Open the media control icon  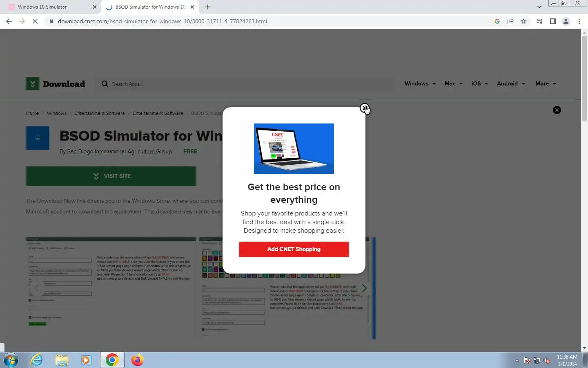(539, 21)
